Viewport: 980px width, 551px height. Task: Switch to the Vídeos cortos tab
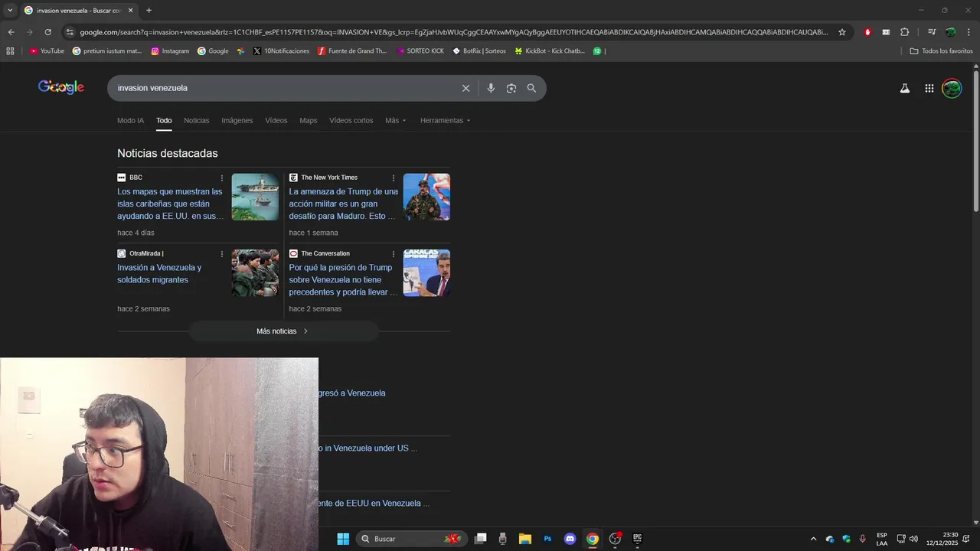tap(351, 120)
